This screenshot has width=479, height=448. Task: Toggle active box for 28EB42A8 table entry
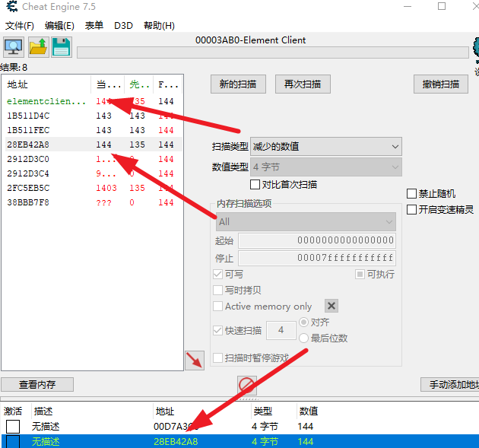click(13, 442)
